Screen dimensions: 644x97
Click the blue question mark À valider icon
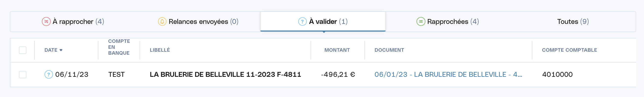tap(302, 21)
